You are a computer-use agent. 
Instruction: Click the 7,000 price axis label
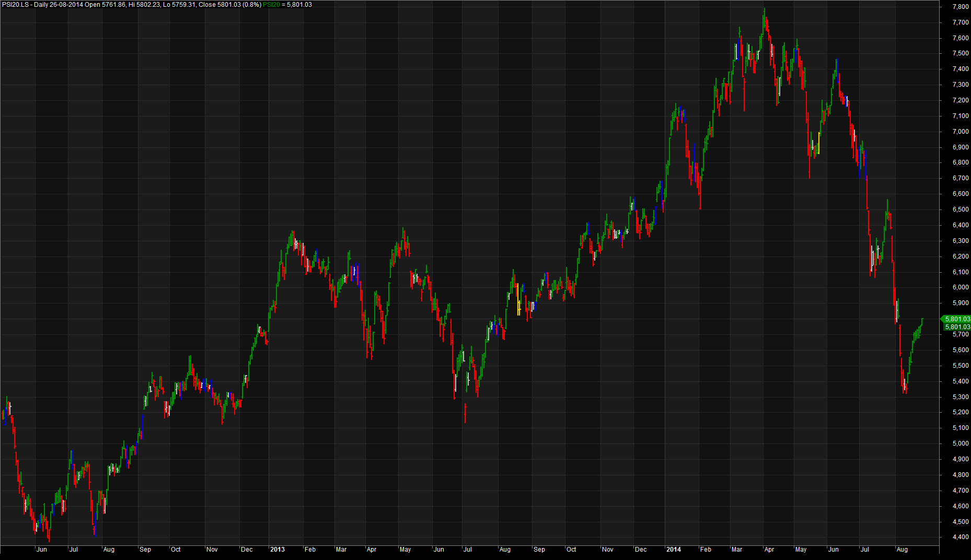(x=961, y=132)
